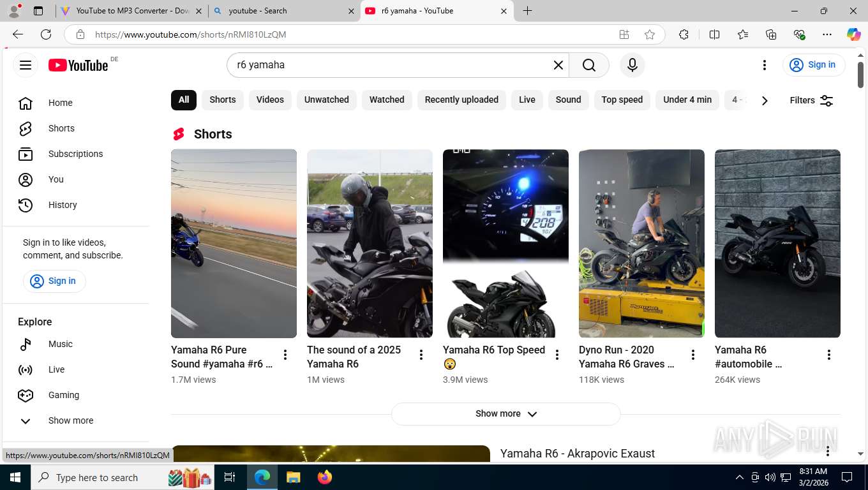Open a new browser tab
Image resolution: width=868 pixels, height=490 pixels.
point(527,11)
